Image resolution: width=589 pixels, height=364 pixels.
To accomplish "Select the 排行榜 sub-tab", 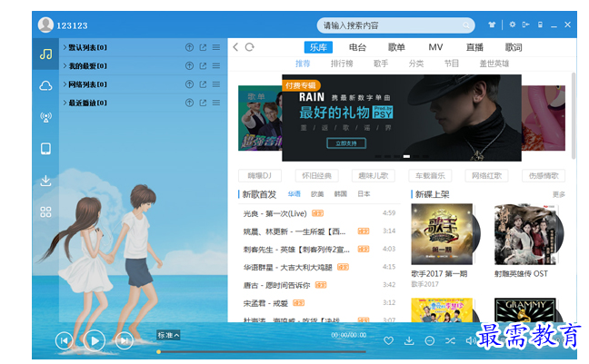I will point(342,64).
